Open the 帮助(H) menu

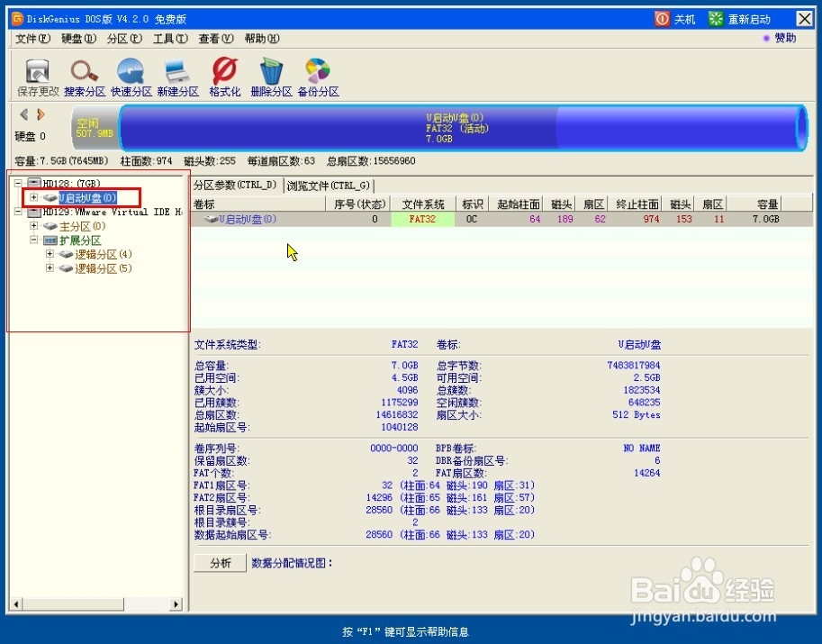point(262,39)
